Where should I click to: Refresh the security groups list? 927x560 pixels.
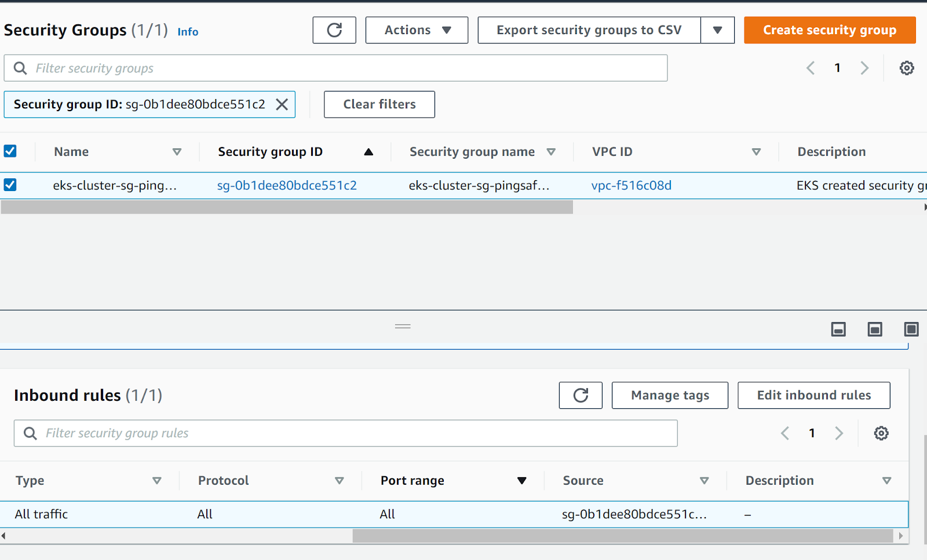(334, 30)
